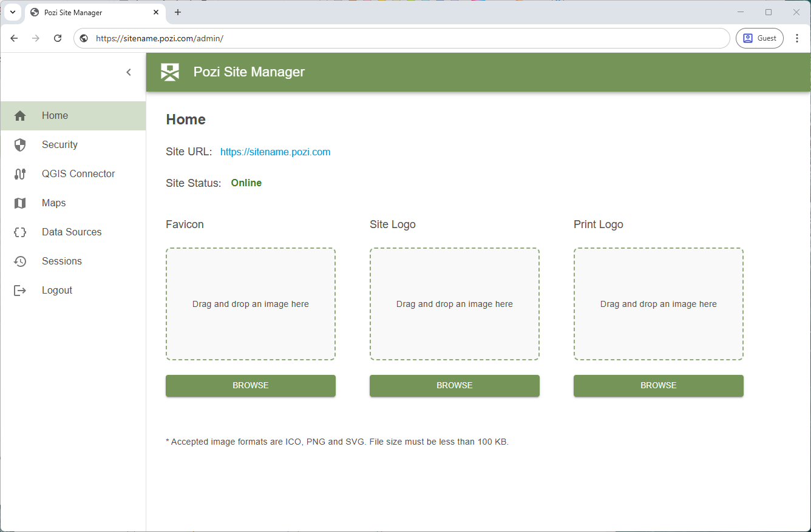Navigate to Data Sources
The height and width of the screenshot is (532, 811).
point(71,232)
